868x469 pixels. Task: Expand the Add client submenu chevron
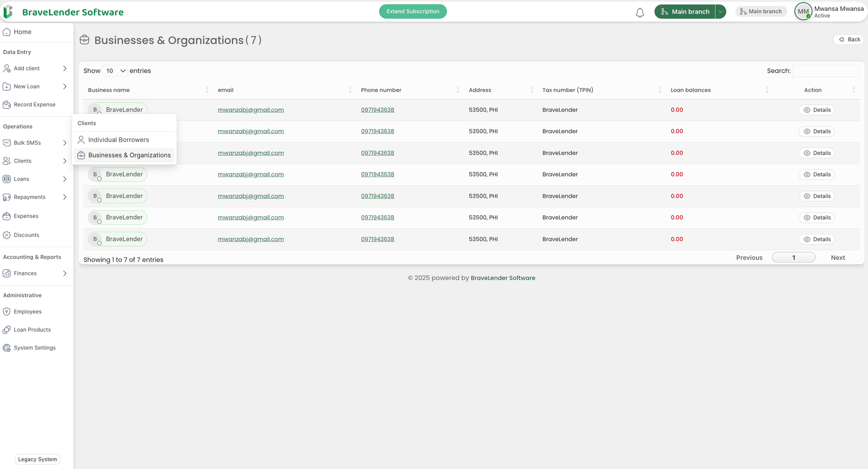click(65, 68)
